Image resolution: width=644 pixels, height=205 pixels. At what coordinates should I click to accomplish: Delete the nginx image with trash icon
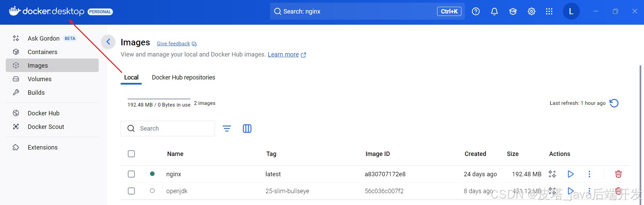(x=618, y=174)
